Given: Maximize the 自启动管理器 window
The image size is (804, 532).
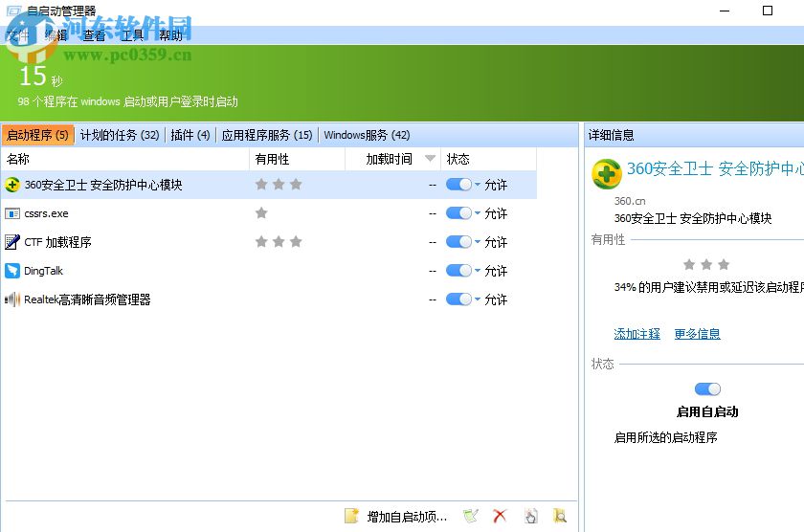Looking at the screenshot, I should pos(768,11).
